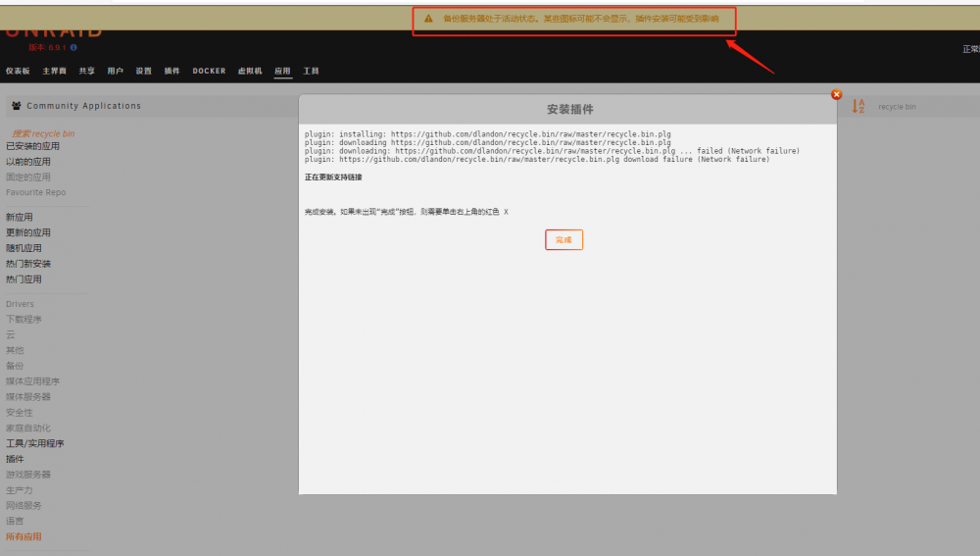The height and width of the screenshot is (556, 980).
Task: Select the 网络服务 network services category
Action: [24, 505]
